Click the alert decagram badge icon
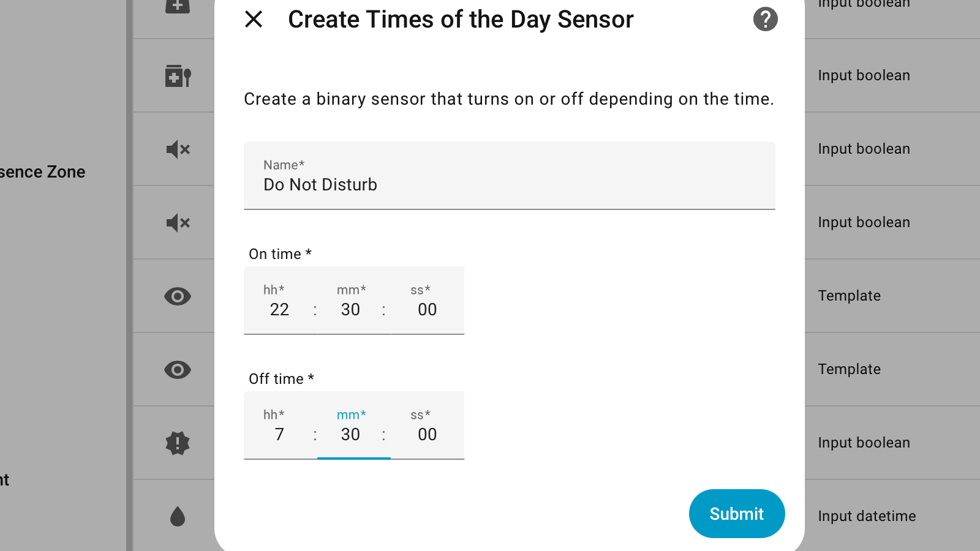Viewport: 980px width, 551px height. tap(178, 443)
